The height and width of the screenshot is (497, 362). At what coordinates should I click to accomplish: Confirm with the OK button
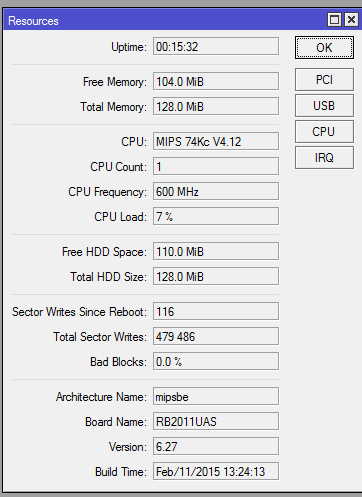tap(324, 48)
